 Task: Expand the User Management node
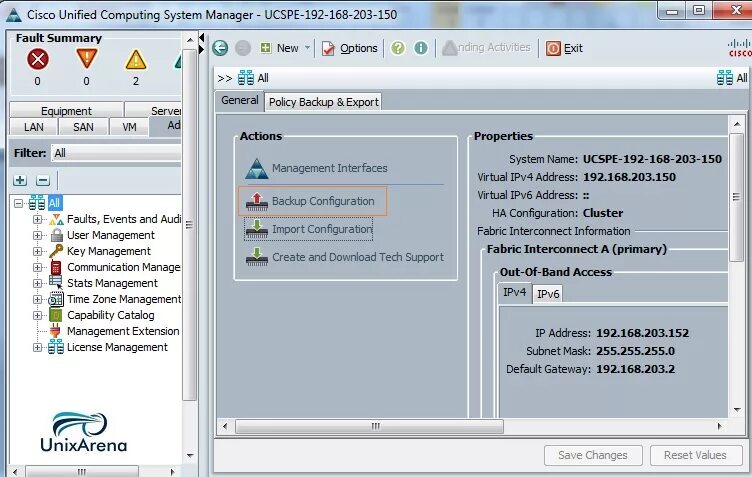[x=37, y=235]
